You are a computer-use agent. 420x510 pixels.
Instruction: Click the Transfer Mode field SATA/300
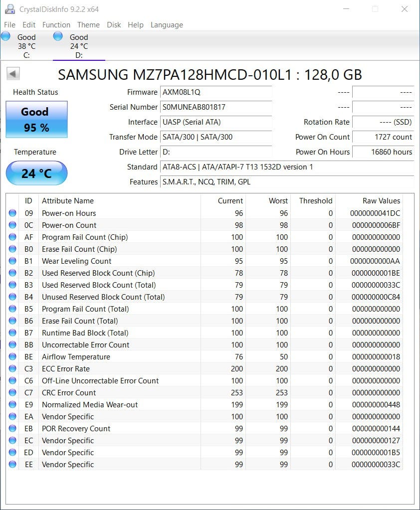pyautogui.click(x=216, y=137)
